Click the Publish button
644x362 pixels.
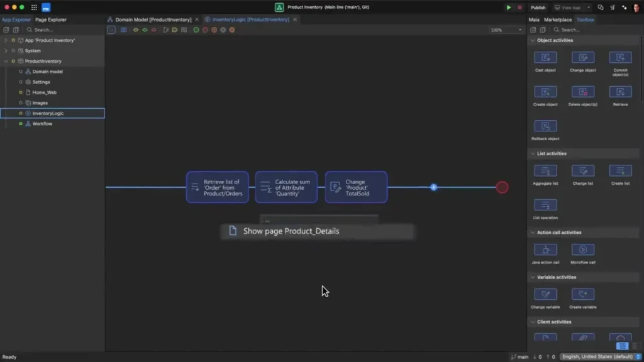(538, 7)
